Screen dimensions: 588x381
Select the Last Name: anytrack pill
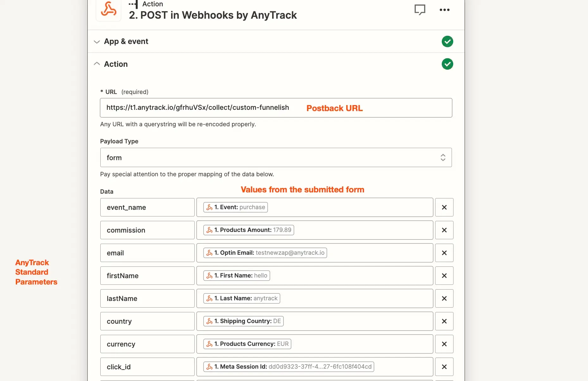242,298
